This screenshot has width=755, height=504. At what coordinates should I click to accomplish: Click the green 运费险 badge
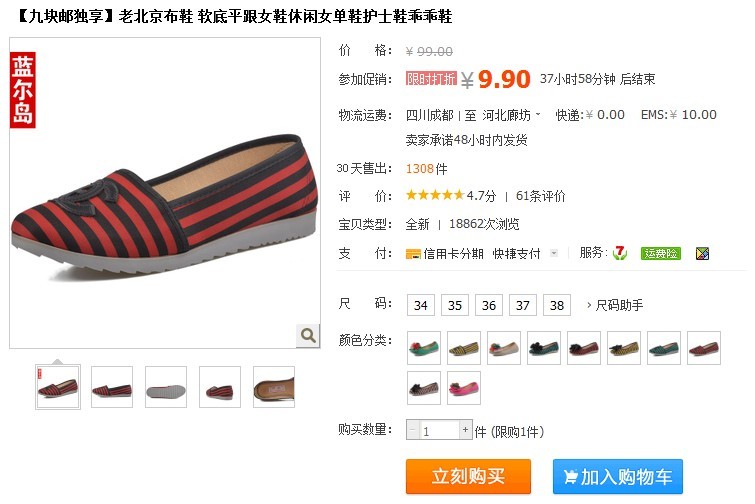(661, 253)
